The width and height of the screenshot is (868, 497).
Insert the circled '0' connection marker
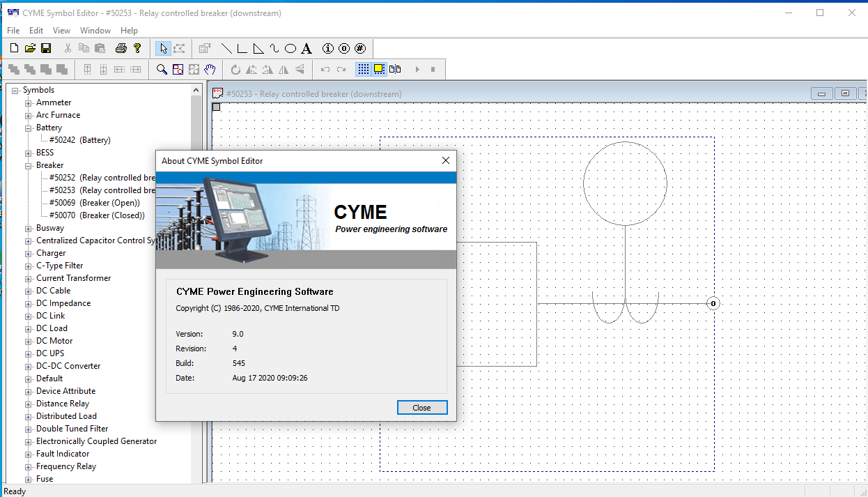click(344, 48)
